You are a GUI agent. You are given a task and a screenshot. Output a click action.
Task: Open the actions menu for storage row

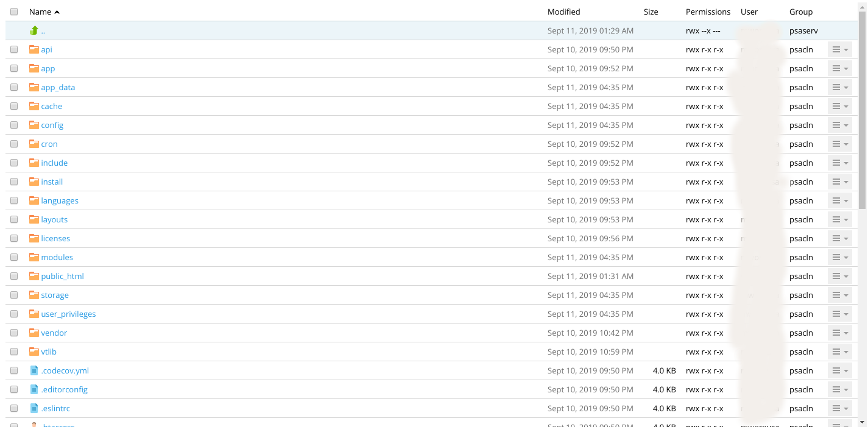pyautogui.click(x=839, y=295)
